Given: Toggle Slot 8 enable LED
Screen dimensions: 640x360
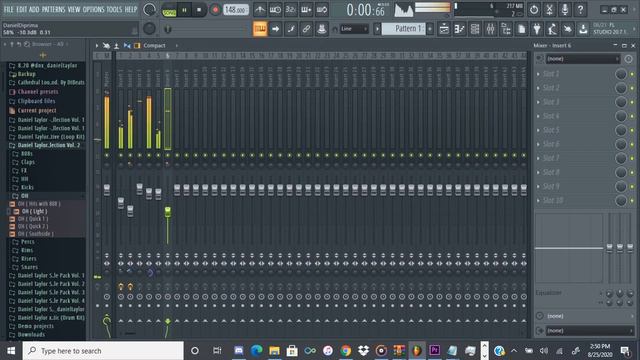Looking at the screenshot, I should pyautogui.click(x=632, y=173).
